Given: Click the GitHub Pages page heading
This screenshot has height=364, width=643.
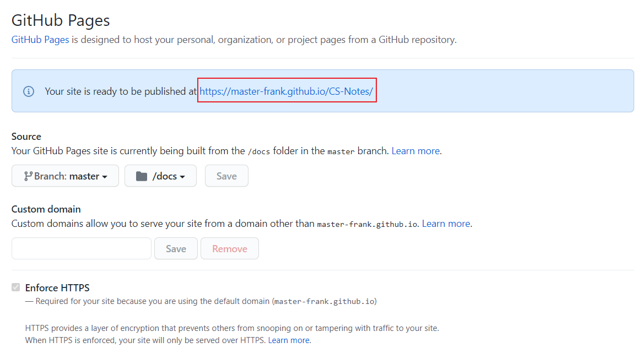Looking at the screenshot, I should click(x=61, y=20).
